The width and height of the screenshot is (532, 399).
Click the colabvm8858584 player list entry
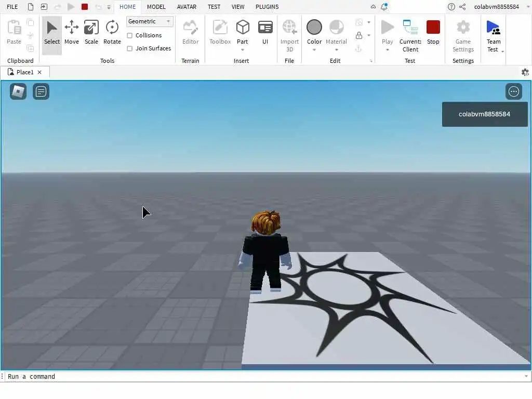485,114
